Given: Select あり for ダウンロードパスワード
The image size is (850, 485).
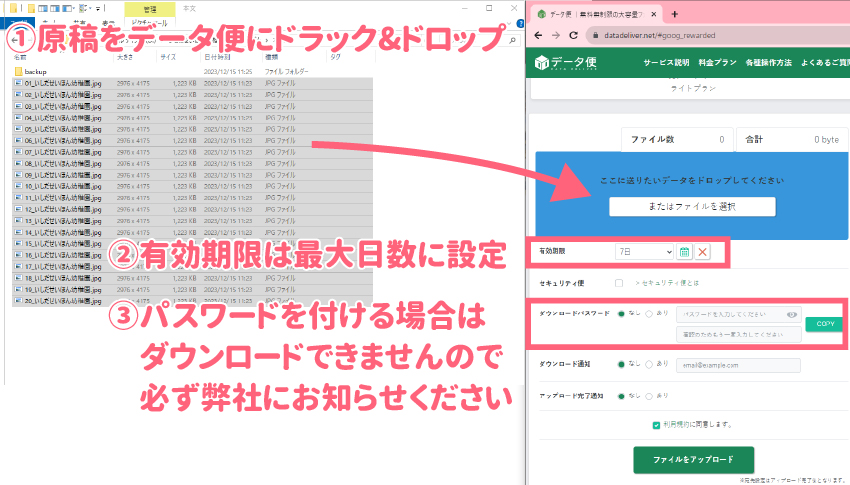Looking at the screenshot, I should 649,314.
